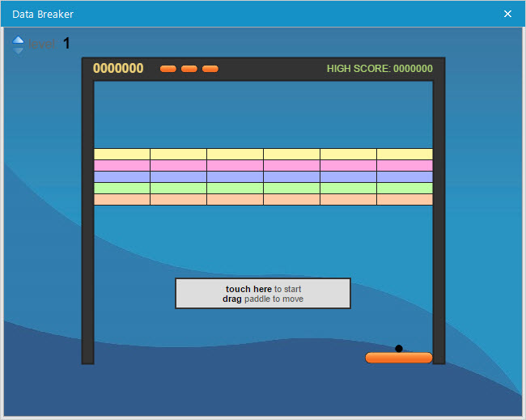Click the third orange life icon
The image size is (526, 420).
(210, 69)
